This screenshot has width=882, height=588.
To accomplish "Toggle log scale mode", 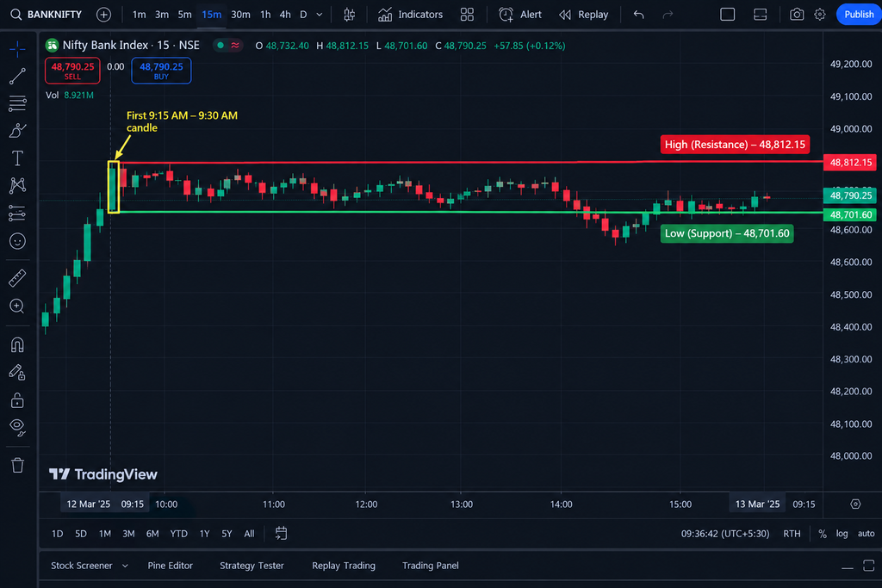I will click(x=842, y=534).
